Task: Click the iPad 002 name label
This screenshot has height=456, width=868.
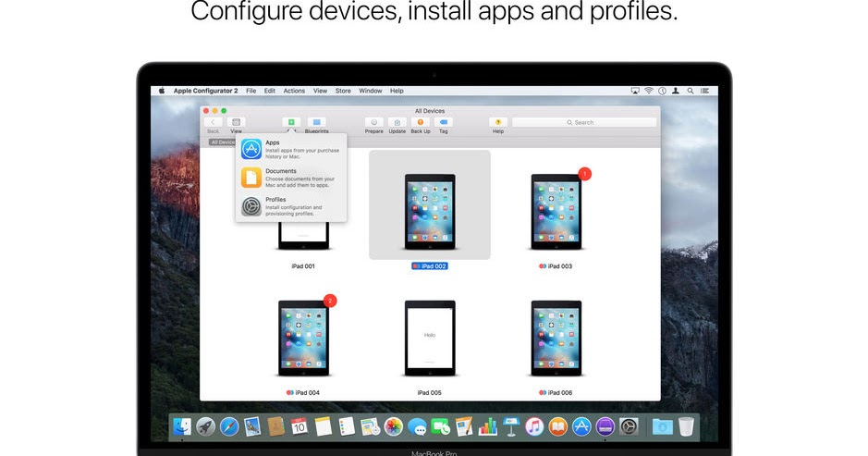Action: (x=430, y=266)
